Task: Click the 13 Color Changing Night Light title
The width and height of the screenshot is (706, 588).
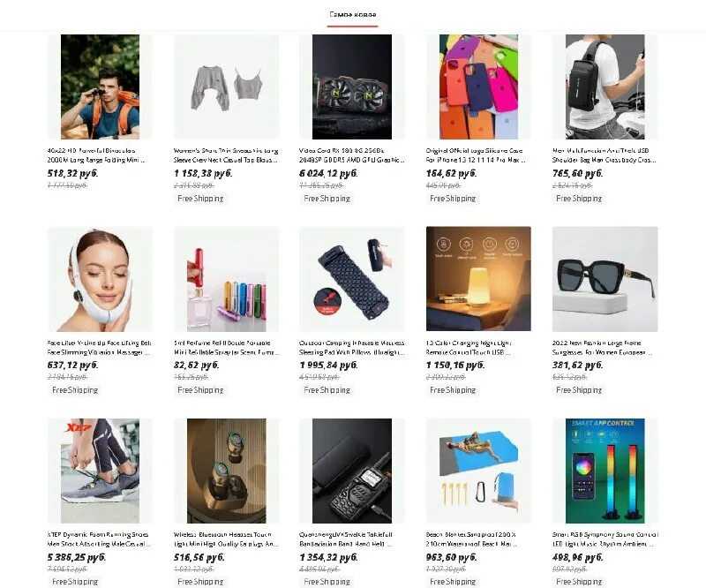Action: 469,347
